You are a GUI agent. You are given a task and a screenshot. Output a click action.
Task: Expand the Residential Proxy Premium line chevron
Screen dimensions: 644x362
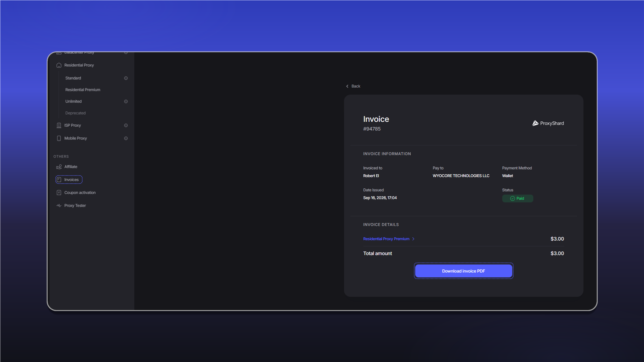click(413, 239)
